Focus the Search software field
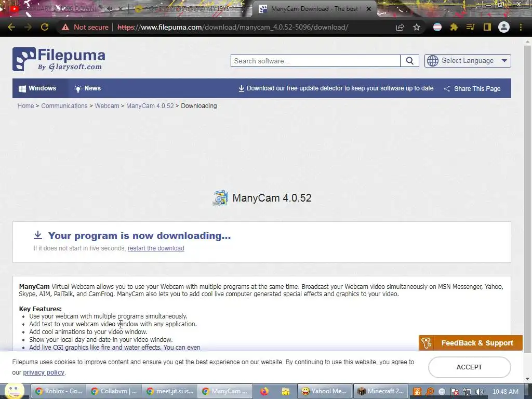532x399 pixels. (x=315, y=61)
